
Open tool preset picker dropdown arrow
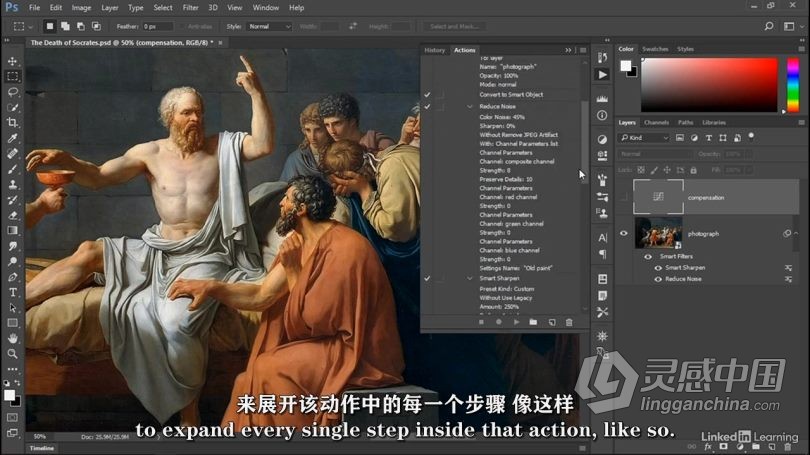pyautogui.click(x=30, y=27)
